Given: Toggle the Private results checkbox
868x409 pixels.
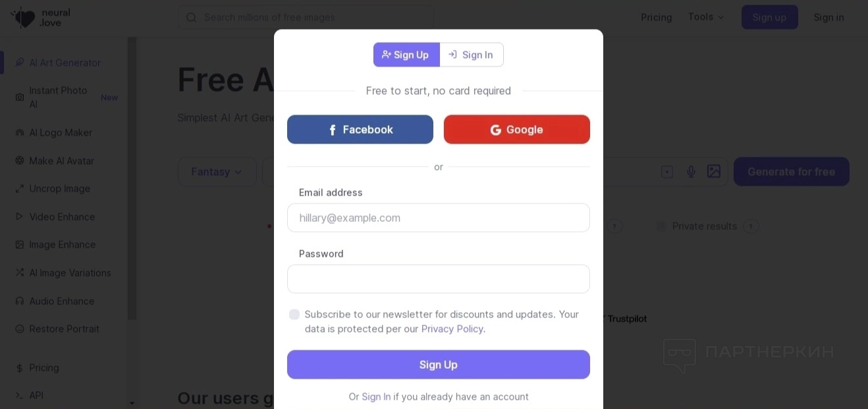Looking at the screenshot, I should coord(661,227).
